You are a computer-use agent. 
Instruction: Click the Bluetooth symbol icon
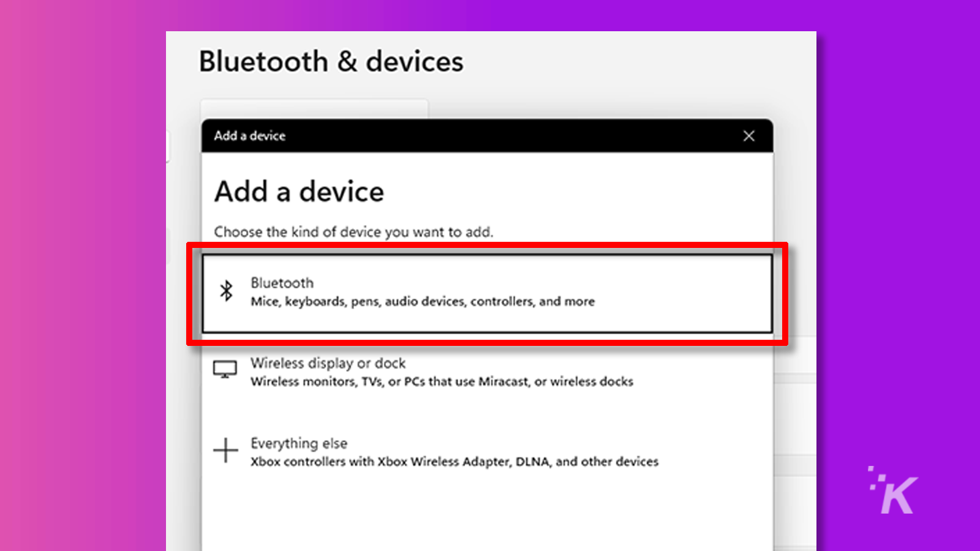[227, 291]
